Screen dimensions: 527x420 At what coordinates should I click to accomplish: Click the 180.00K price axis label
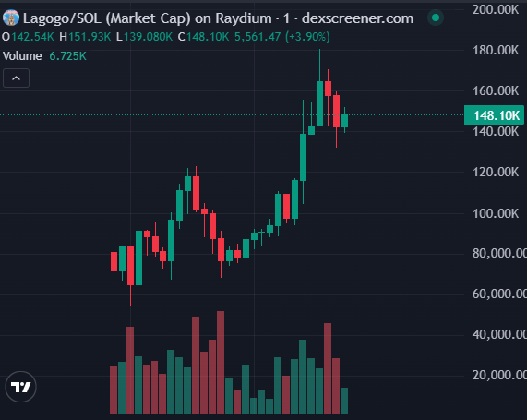coord(496,51)
